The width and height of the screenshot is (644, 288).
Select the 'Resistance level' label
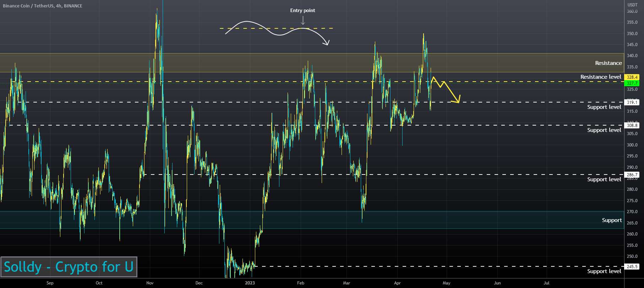click(x=601, y=77)
